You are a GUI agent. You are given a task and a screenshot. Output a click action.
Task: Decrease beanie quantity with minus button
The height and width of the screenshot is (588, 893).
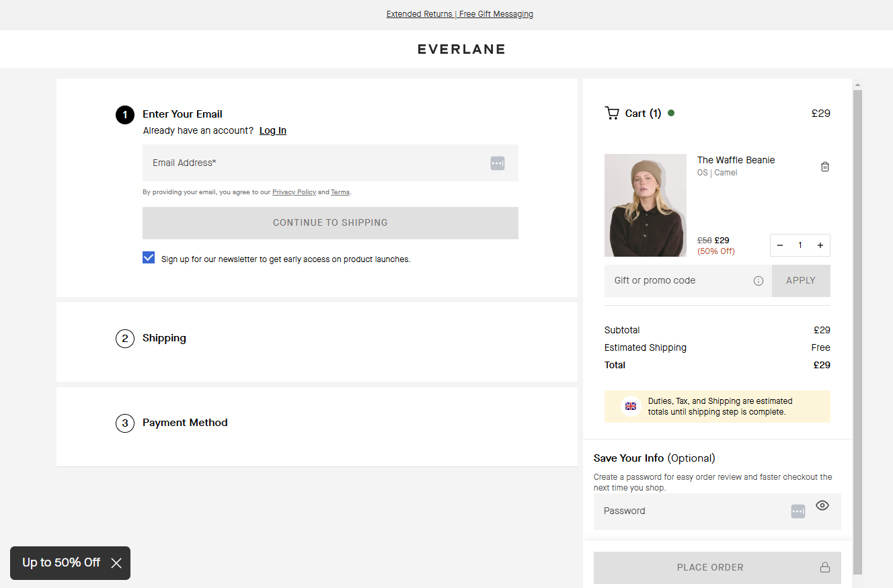[780, 245]
